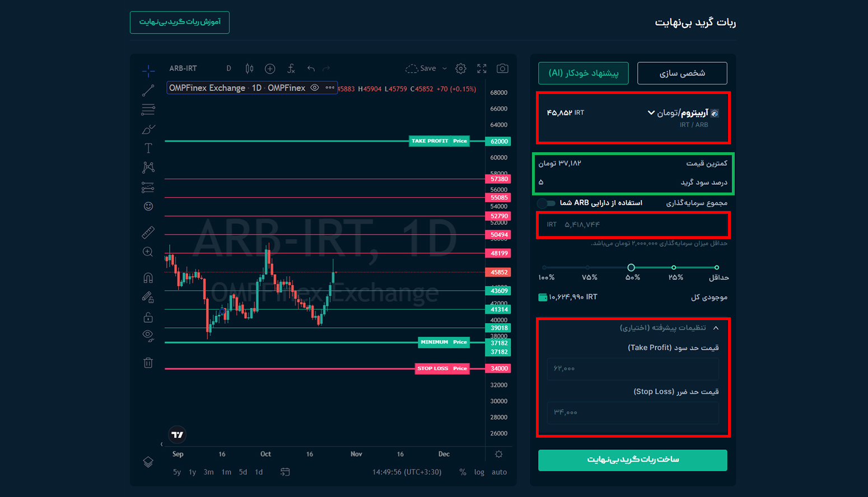Screen dimensions: 868x497
Task: Set investment slider to 50%
Action: click(x=631, y=268)
